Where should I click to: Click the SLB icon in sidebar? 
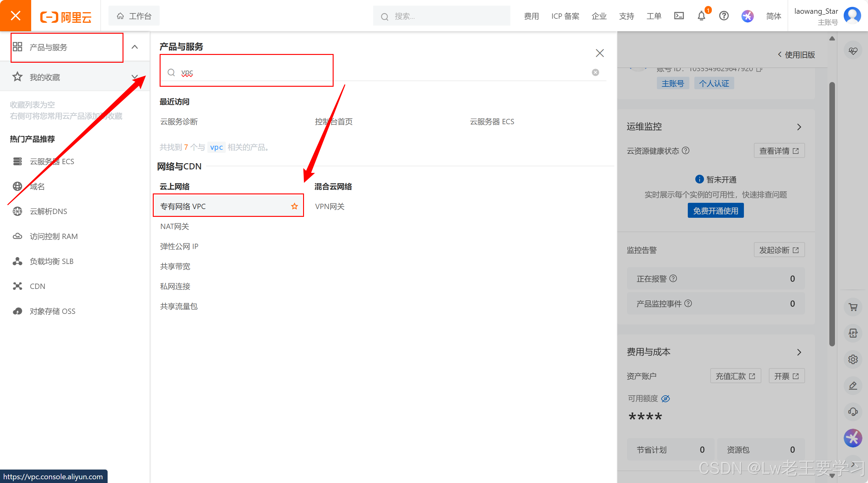tap(17, 261)
